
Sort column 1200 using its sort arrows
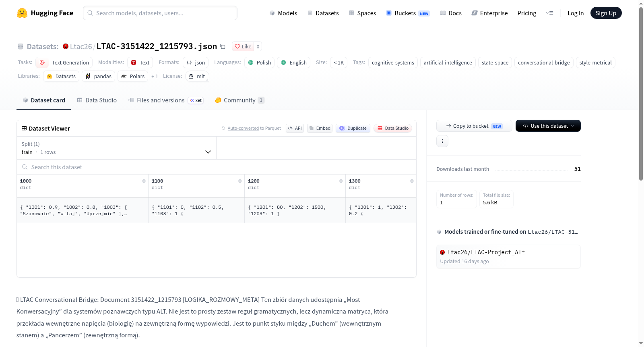pyautogui.click(x=341, y=181)
